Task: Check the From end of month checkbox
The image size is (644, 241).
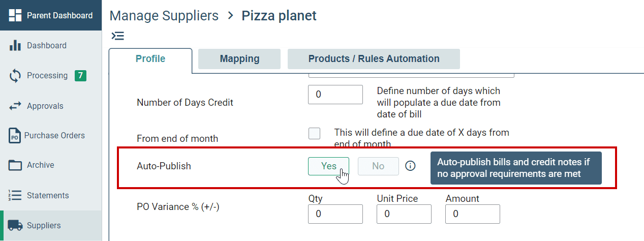Action: (315, 133)
